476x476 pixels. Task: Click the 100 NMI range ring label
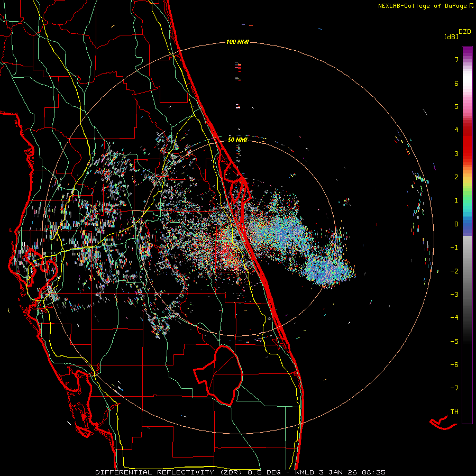[237, 42]
